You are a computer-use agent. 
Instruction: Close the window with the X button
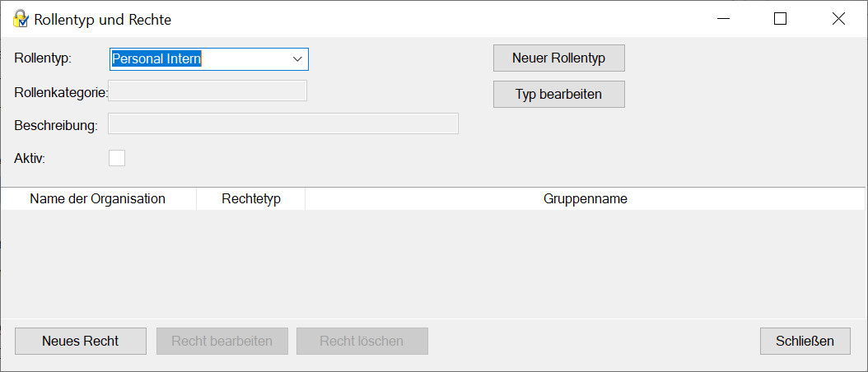[838, 19]
